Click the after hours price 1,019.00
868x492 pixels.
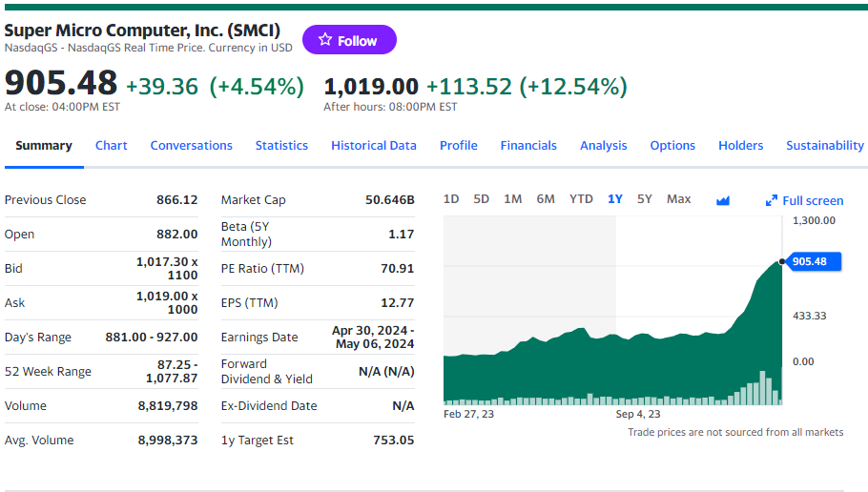pos(371,87)
